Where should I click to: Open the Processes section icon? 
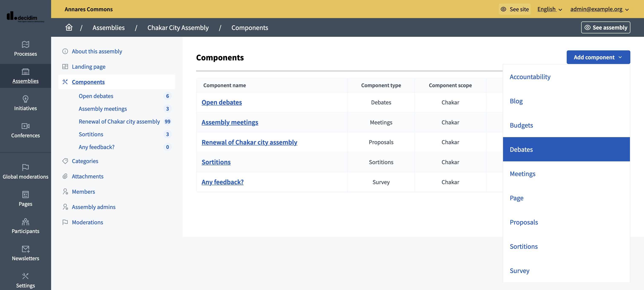[25, 44]
